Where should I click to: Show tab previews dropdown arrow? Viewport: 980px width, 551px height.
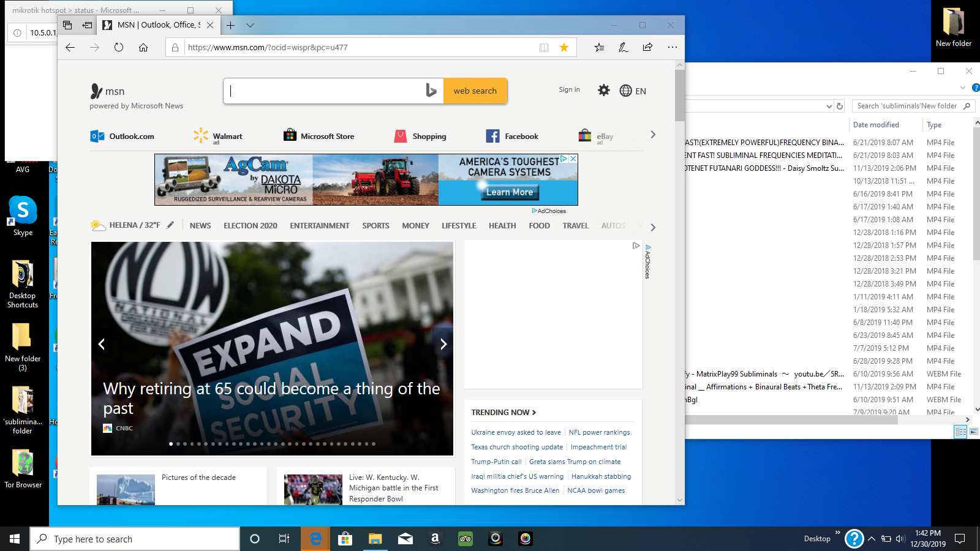click(x=250, y=25)
